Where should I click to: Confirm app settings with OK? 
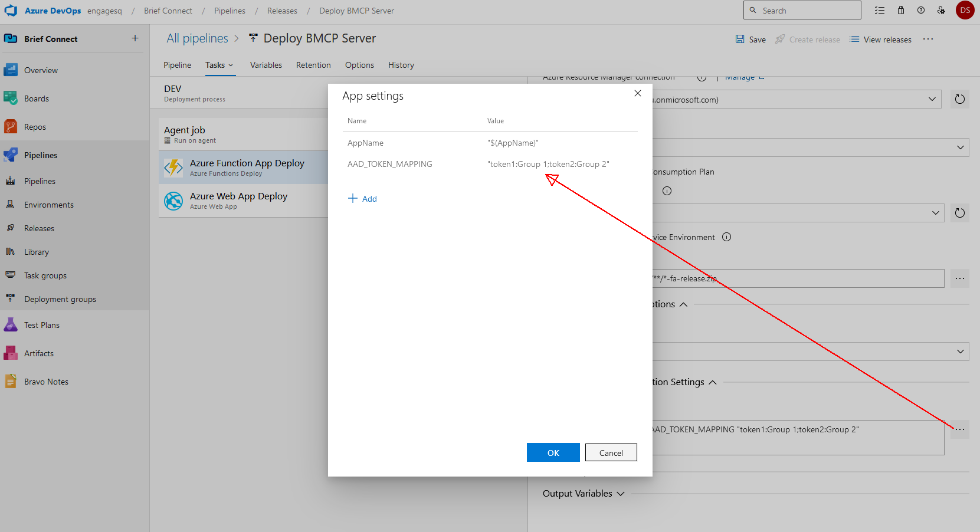pos(553,453)
